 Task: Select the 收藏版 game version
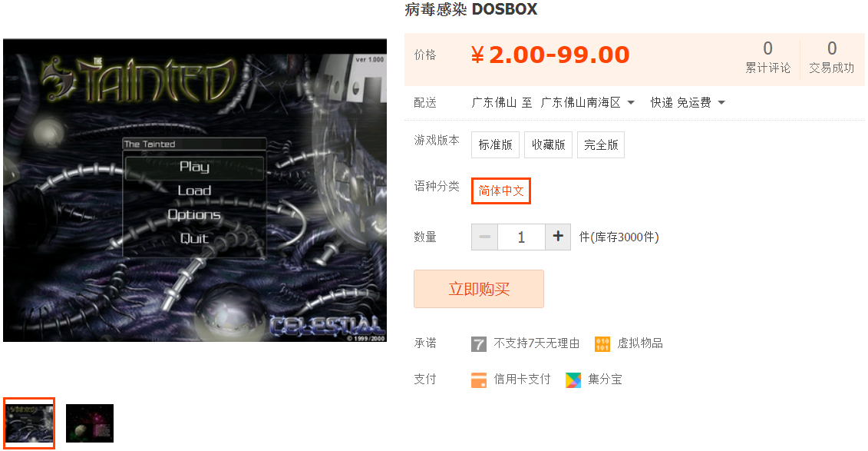tap(548, 145)
